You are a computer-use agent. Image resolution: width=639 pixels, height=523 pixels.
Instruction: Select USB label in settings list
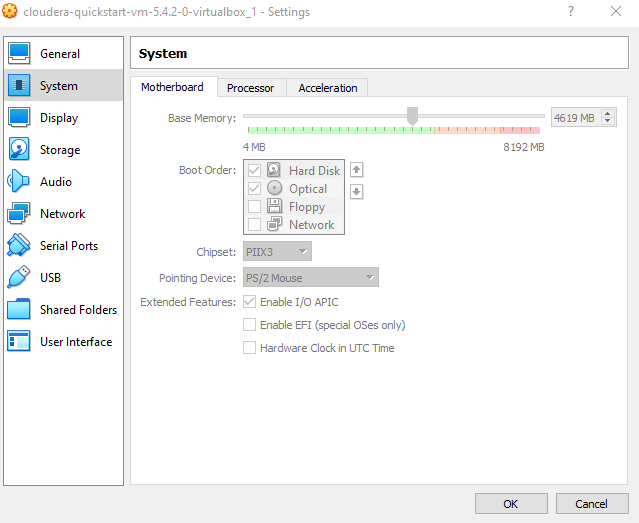click(51, 278)
